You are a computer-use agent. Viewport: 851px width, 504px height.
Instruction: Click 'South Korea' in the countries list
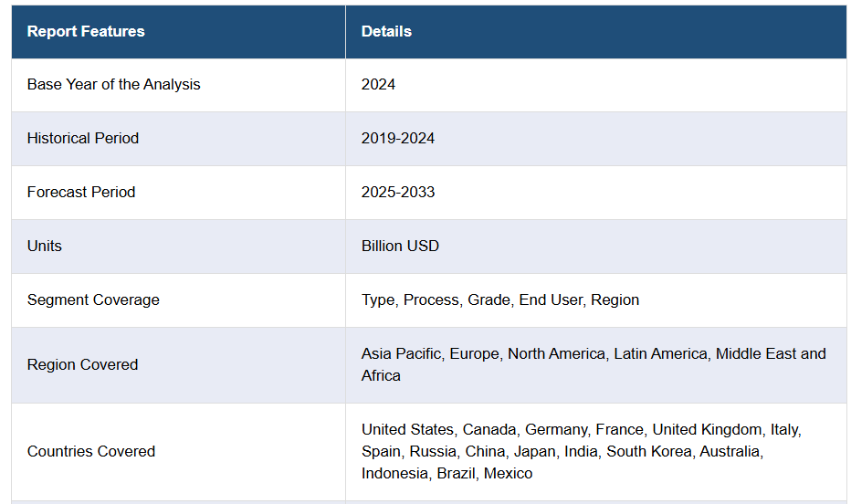pos(646,451)
